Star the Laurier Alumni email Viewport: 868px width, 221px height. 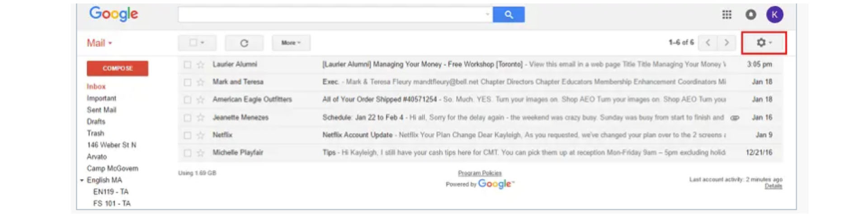pyautogui.click(x=200, y=65)
